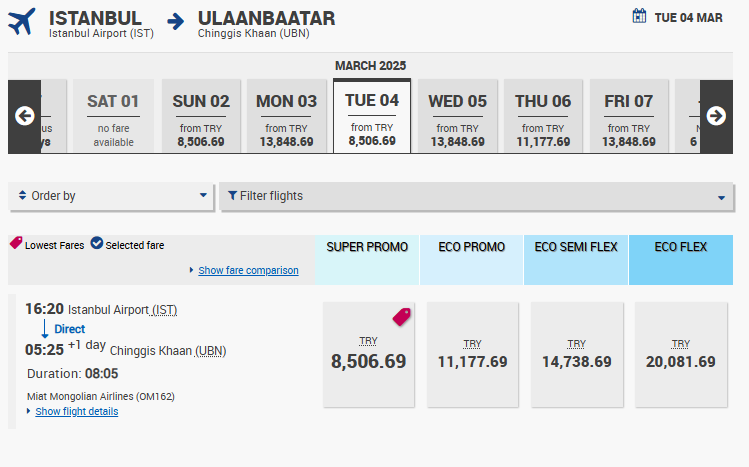Click the Order by sort arrows icon

coord(22,195)
